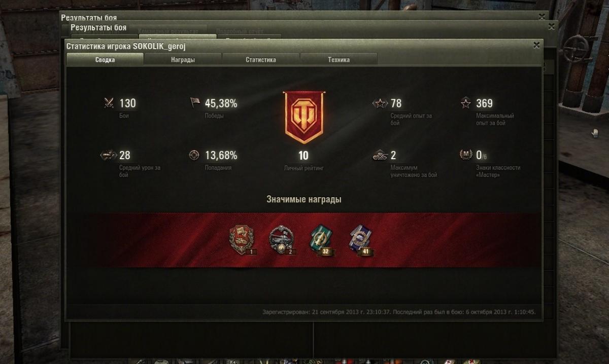Click the max destroyed tanks icon
This screenshot has width=609, height=364.
(380, 156)
